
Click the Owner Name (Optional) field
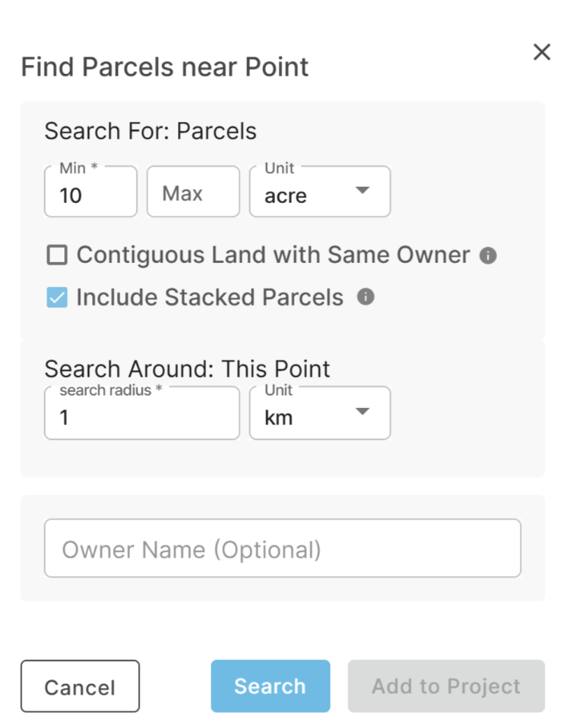pyautogui.click(x=283, y=548)
